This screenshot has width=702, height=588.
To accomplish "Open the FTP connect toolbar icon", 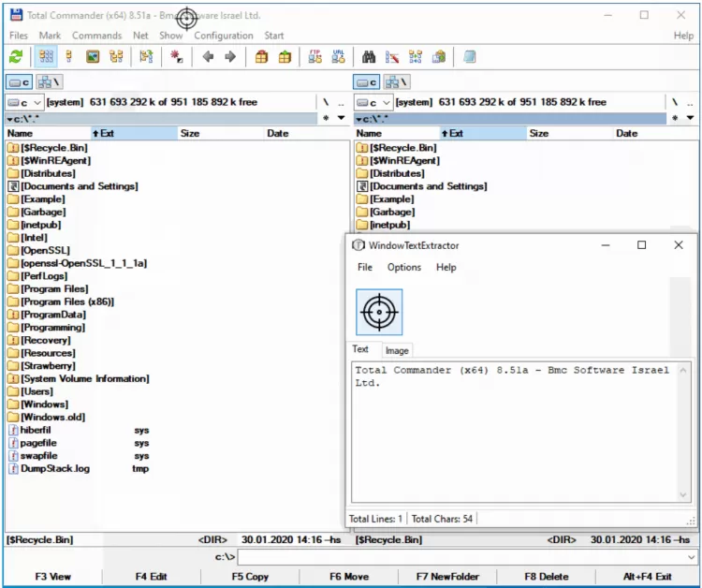I will point(314,57).
